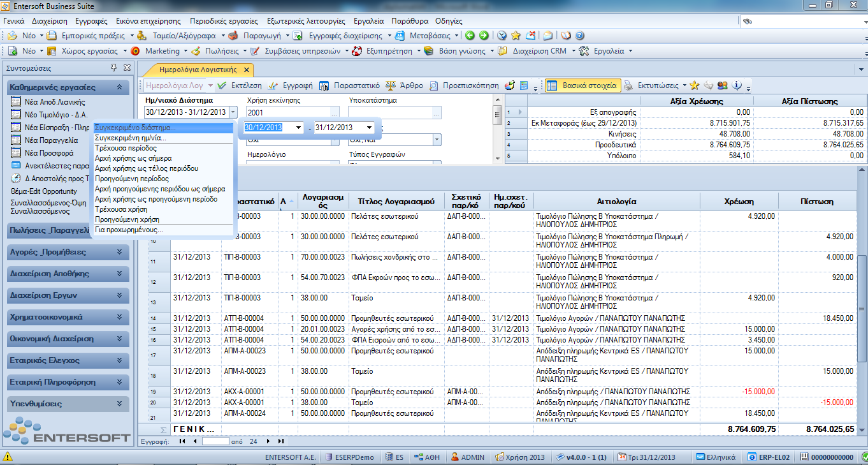The height and width of the screenshot is (465, 868).
Task: Click the blue info icon in journal toolbar
Action: 737,85
